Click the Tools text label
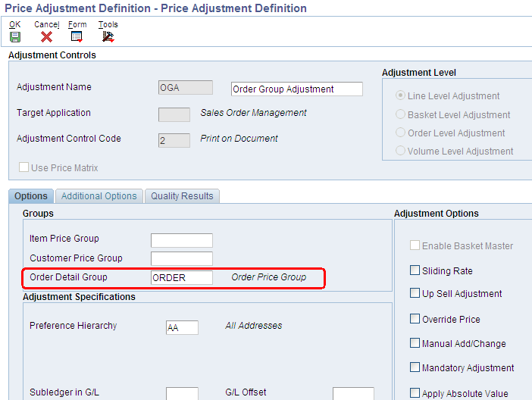Screen dimensions: 532x400 (x=108, y=24)
